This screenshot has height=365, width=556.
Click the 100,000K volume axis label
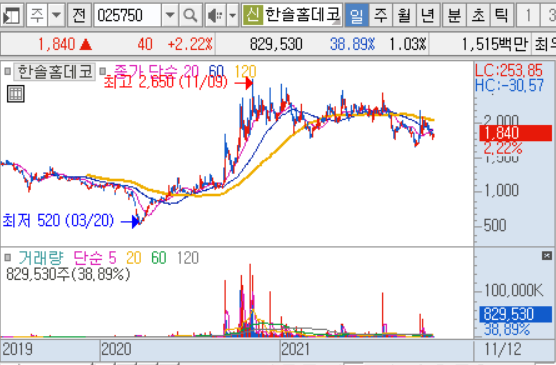tap(513, 291)
